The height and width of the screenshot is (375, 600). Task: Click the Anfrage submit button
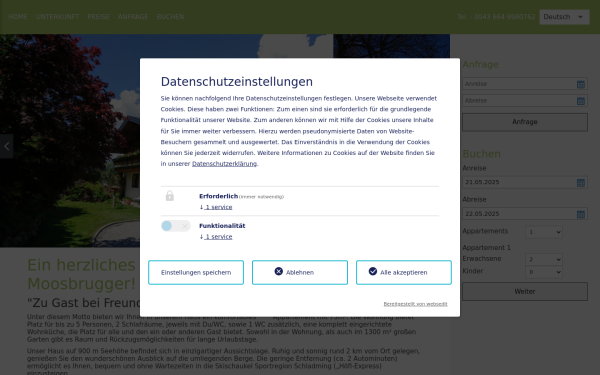[x=525, y=122]
